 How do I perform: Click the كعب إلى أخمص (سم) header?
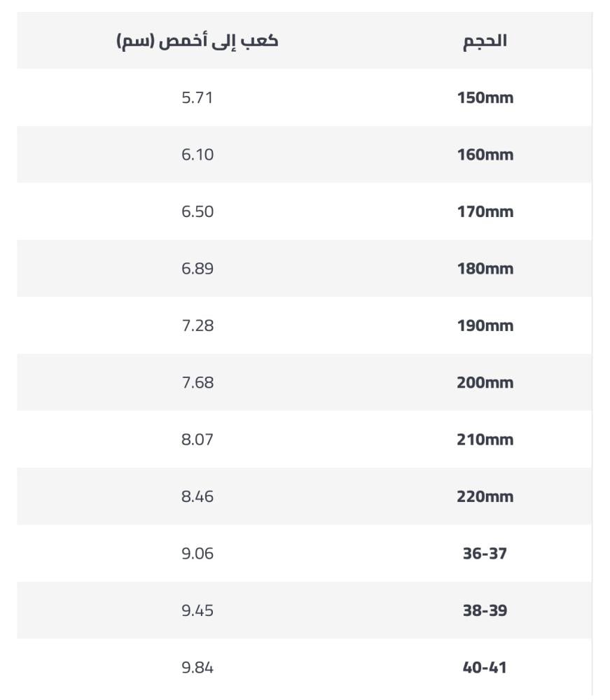pyautogui.click(x=197, y=41)
